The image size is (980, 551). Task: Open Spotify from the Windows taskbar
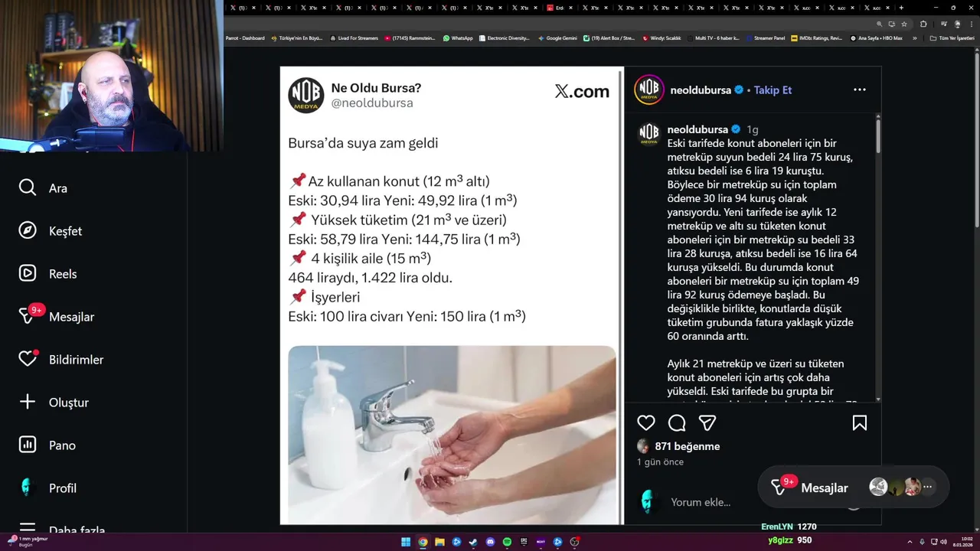(507, 542)
